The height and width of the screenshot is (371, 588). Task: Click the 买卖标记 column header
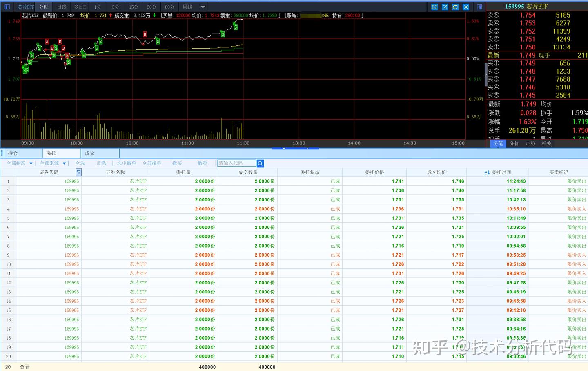point(559,172)
